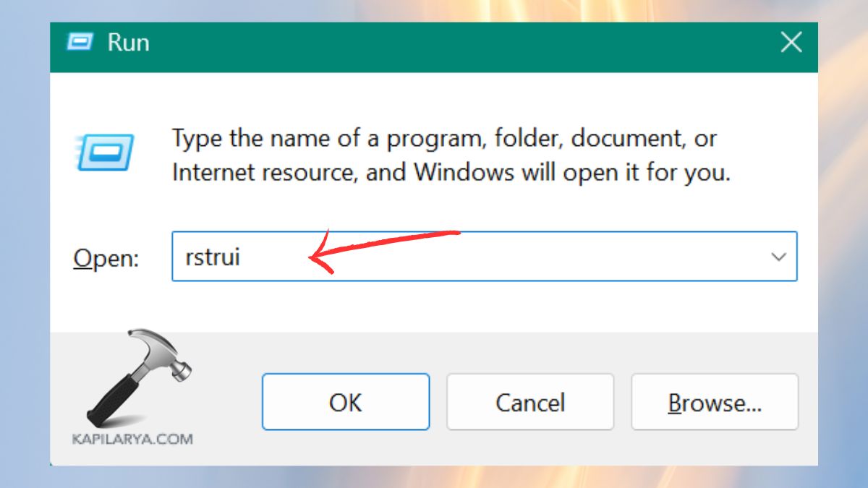Expand the Open combo box dropdown arrow

tap(778, 257)
